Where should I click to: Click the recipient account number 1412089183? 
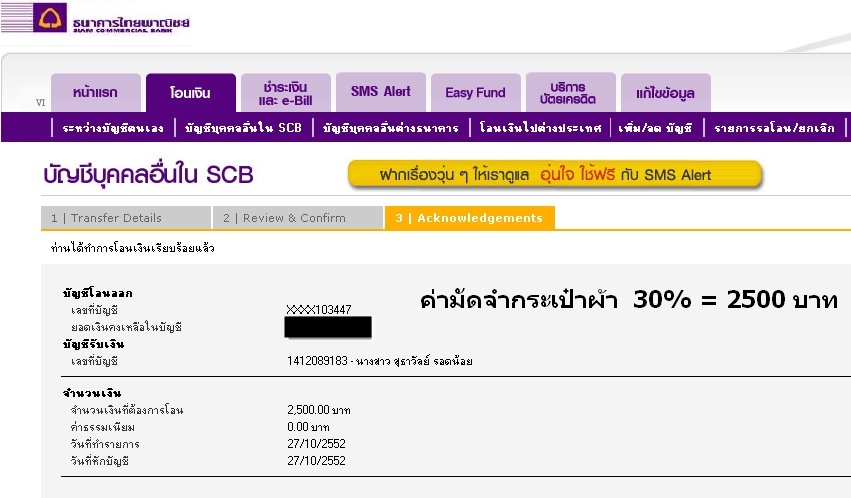(317, 361)
